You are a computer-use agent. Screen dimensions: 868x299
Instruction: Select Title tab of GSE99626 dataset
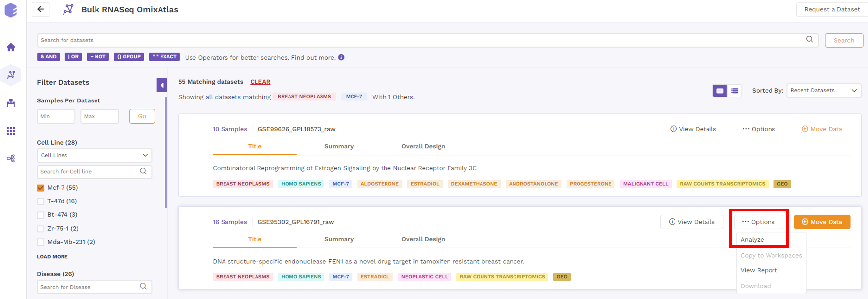pos(255,146)
